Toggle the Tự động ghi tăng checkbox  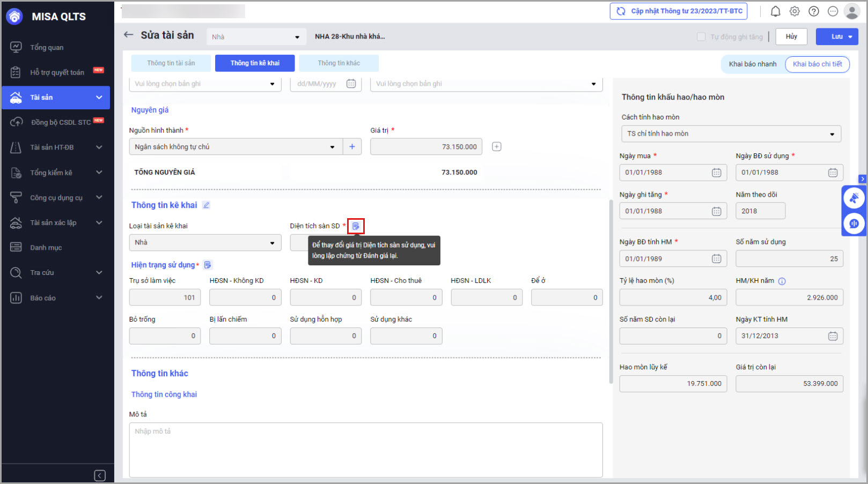click(701, 36)
